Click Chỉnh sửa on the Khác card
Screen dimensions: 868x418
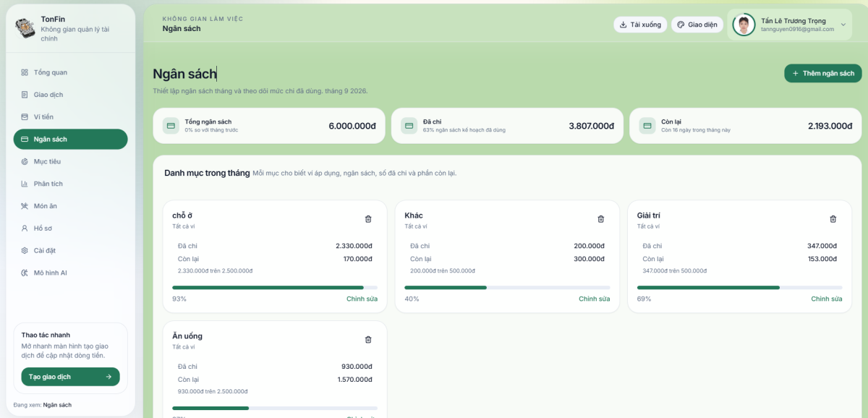(594, 299)
